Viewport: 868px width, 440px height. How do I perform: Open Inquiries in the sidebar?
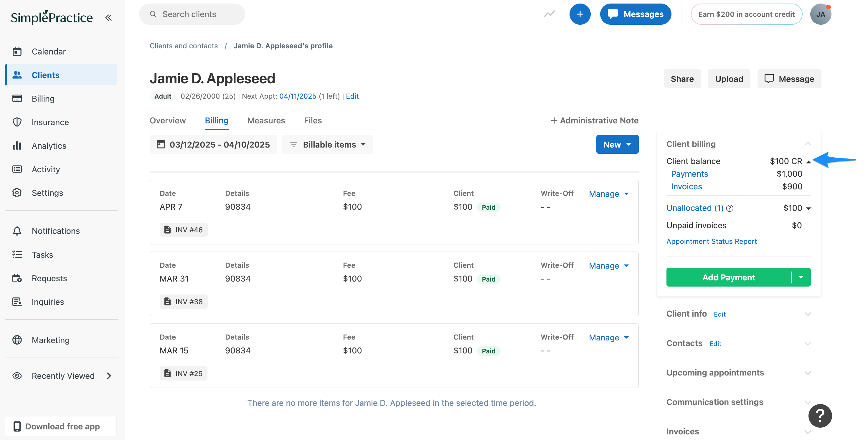(x=61, y=302)
